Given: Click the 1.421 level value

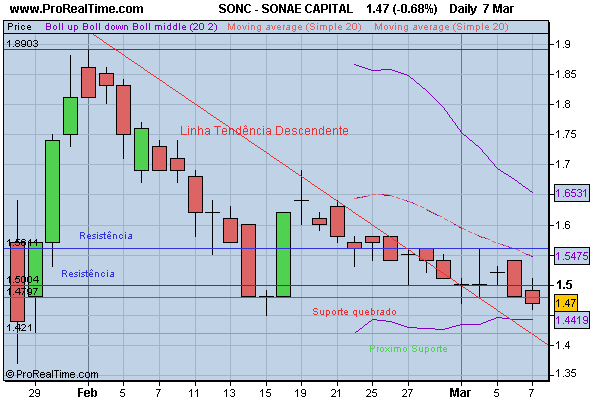Looking at the screenshot, I should click(20, 328).
